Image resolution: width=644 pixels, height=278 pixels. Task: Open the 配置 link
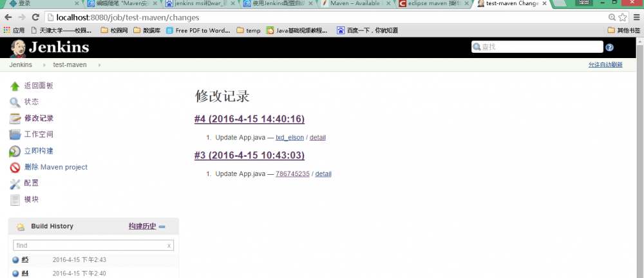point(32,183)
